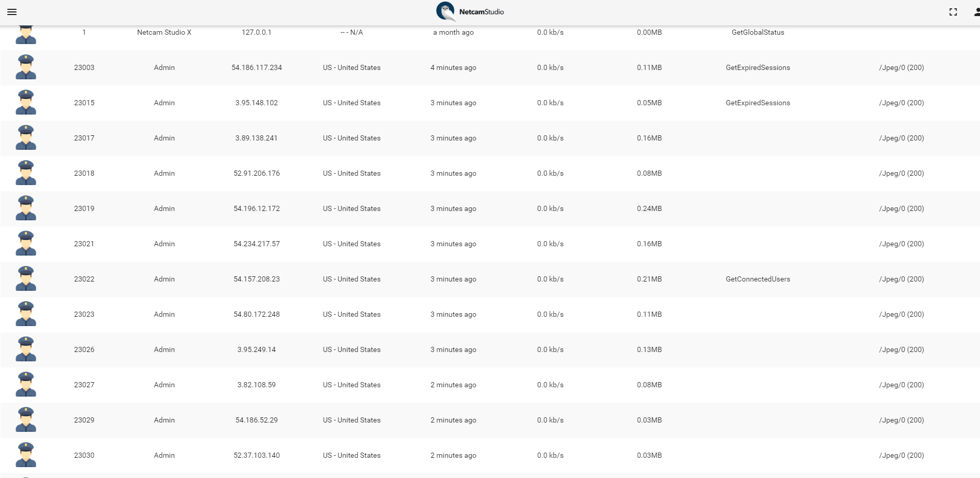
Task: Click the '-- - N/A' country cell
Action: click(x=352, y=32)
